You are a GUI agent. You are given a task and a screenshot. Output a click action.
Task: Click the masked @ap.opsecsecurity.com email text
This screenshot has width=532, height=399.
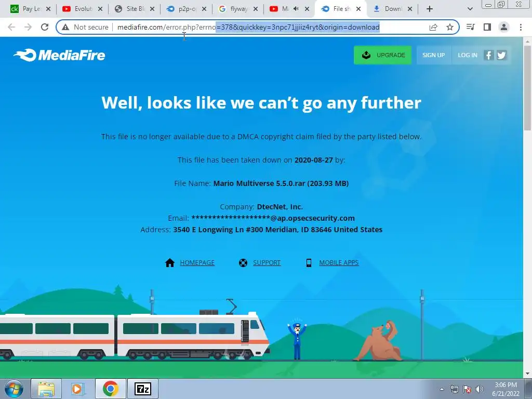pos(273,218)
